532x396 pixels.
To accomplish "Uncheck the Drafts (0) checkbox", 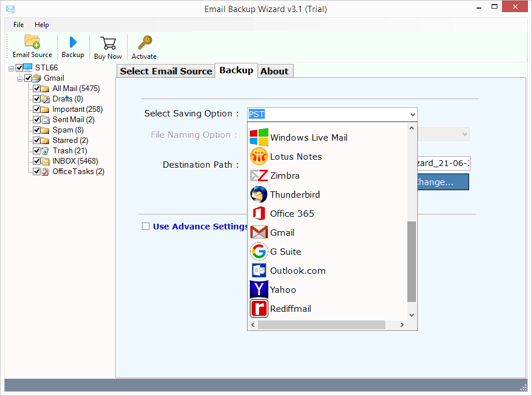I will pos(37,99).
